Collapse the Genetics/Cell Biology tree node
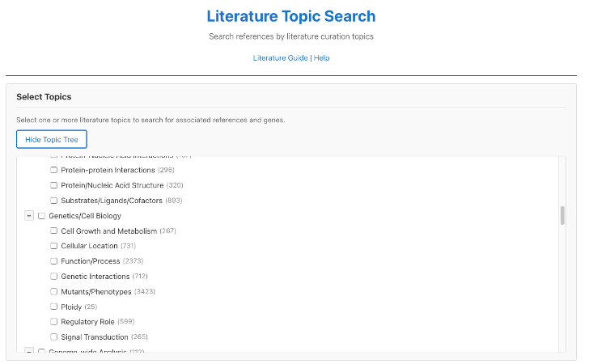589x364 pixels. pos(29,216)
